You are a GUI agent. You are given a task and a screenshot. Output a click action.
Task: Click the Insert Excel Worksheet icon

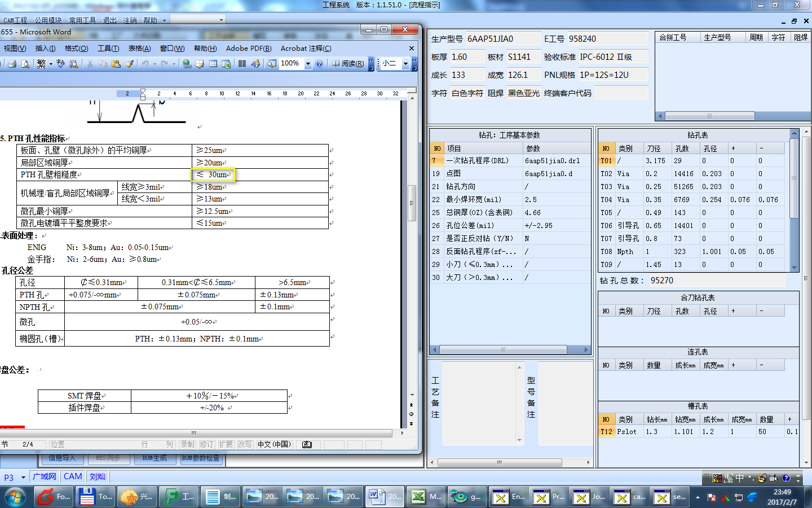tap(226, 64)
